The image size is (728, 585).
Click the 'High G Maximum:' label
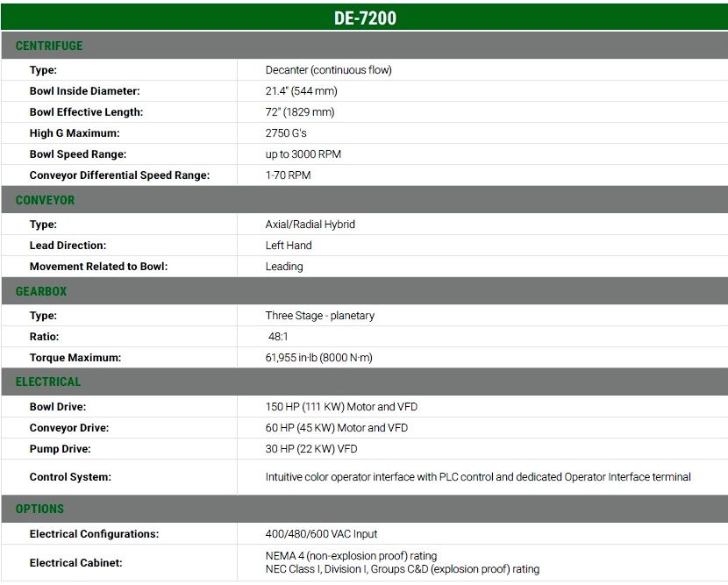pos(75,133)
